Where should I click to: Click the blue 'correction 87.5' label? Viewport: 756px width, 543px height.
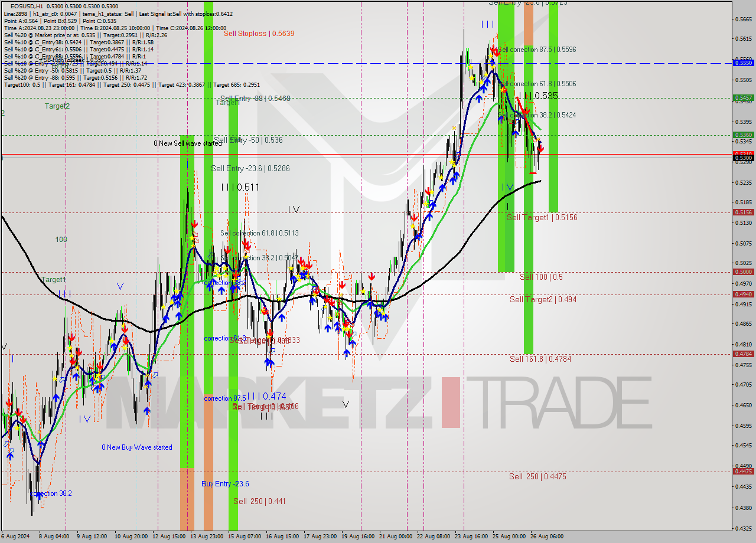(x=226, y=398)
